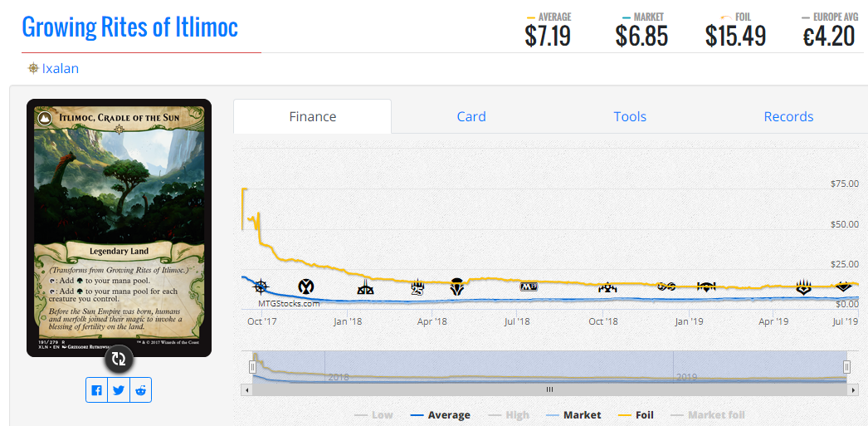Image resolution: width=868 pixels, height=426 pixels.
Task: Grab the right range handle in chart navigator
Action: [x=847, y=367]
